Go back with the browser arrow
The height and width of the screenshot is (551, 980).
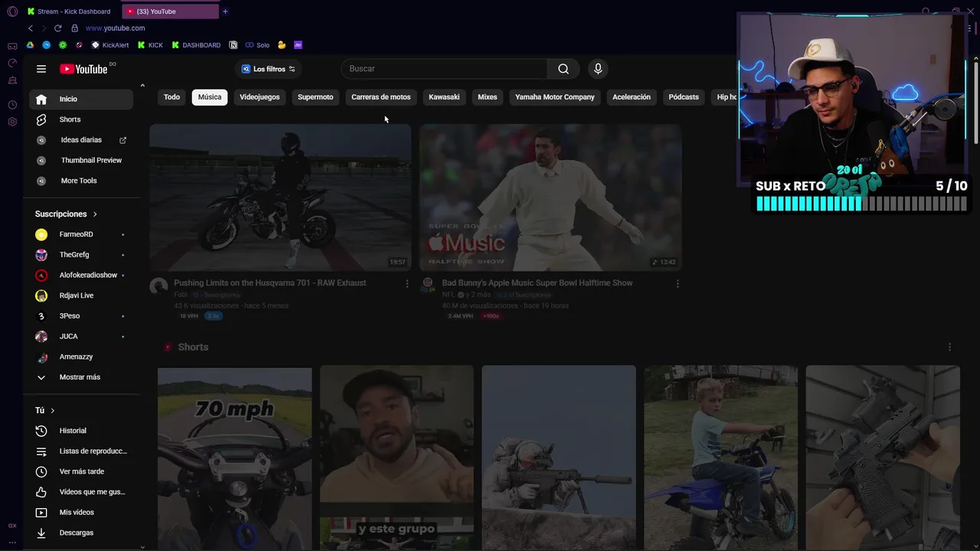pos(31,28)
